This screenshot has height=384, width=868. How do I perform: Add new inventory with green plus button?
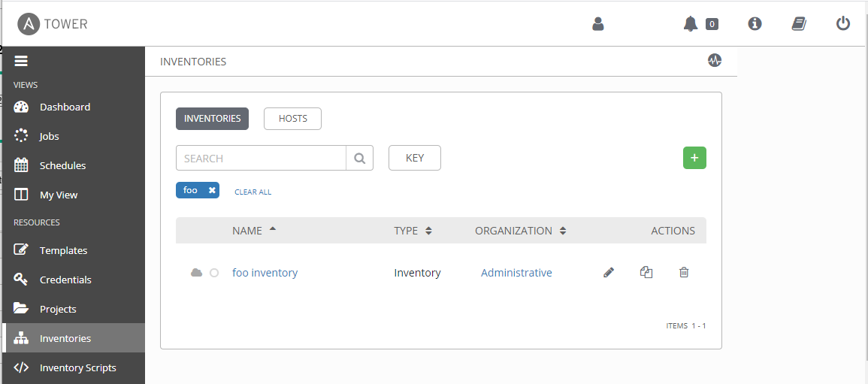tap(694, 158)
